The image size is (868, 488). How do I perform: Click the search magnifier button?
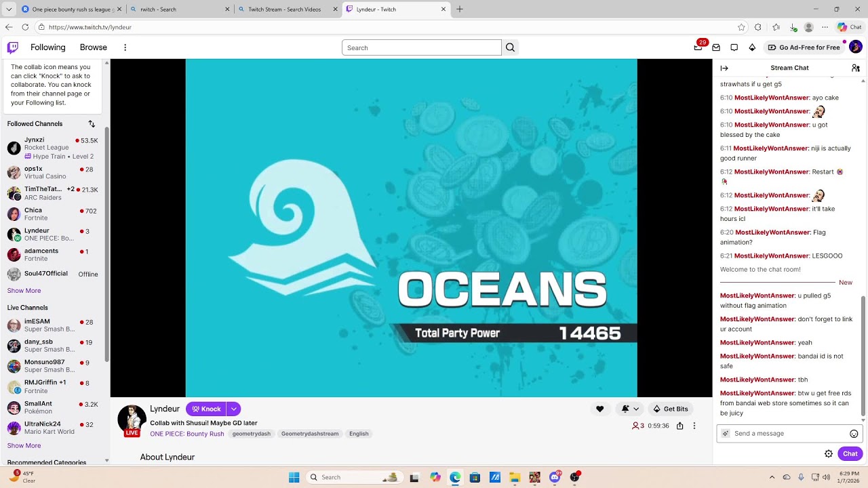[511, 47]
